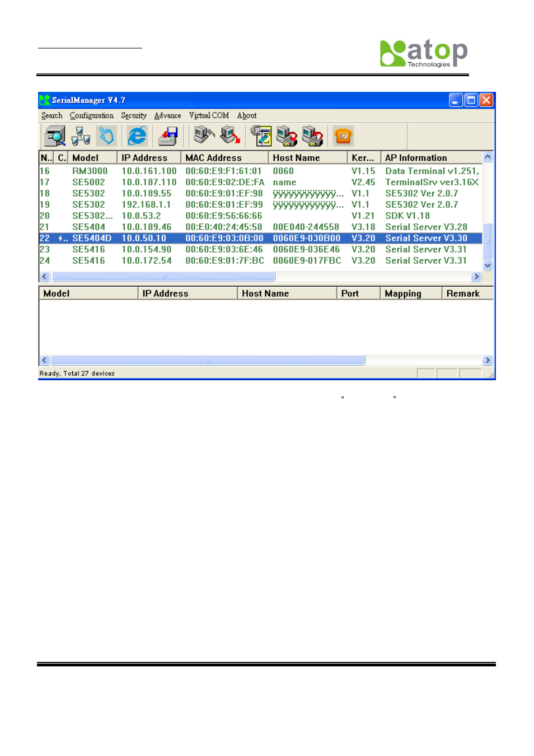This screenshot has width=534, height=756.
Task: Open the About menu
Action: tap(247, 115)
